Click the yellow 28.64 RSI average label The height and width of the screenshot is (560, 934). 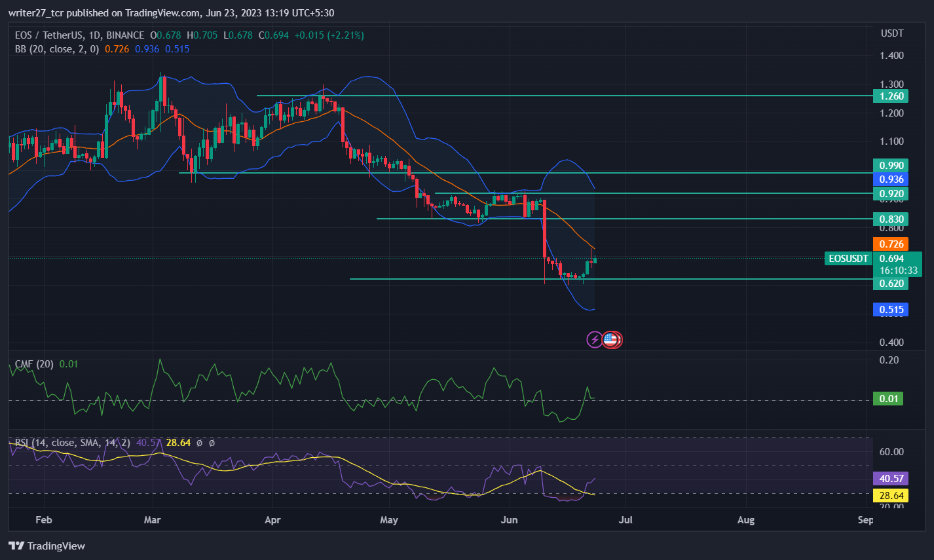[x=891, y=496]
